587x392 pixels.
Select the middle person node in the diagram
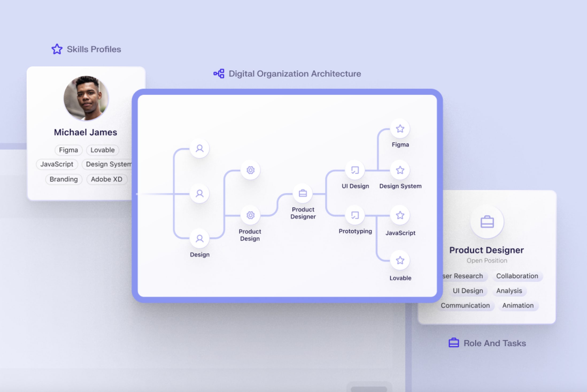point(200,194)
